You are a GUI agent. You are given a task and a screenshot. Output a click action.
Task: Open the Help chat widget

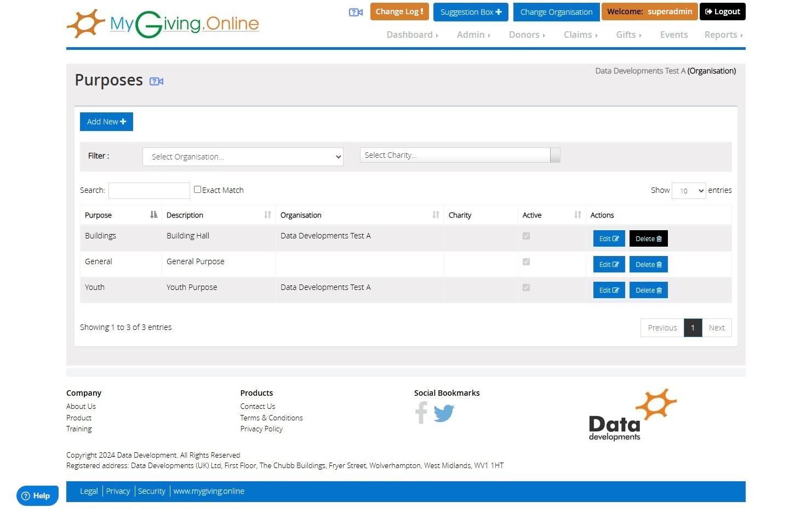[x=37, y=495]
